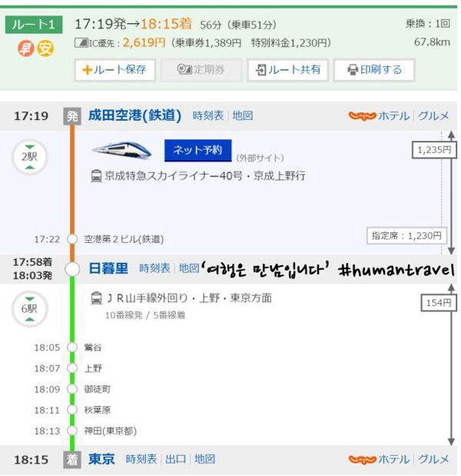Open the ルート1 tab label
461x476 pixels.
coord(34,25)
